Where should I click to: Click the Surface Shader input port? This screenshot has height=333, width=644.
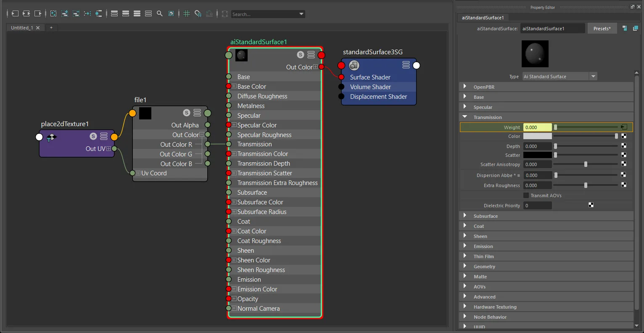pos(341,77)
